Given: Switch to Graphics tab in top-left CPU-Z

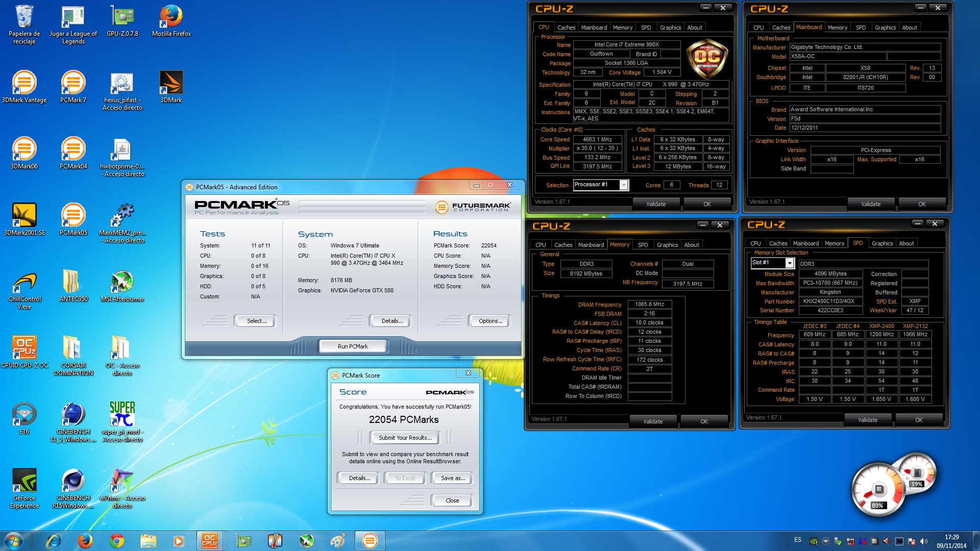Looking at the screenshot, I should (x=670, y=28).
